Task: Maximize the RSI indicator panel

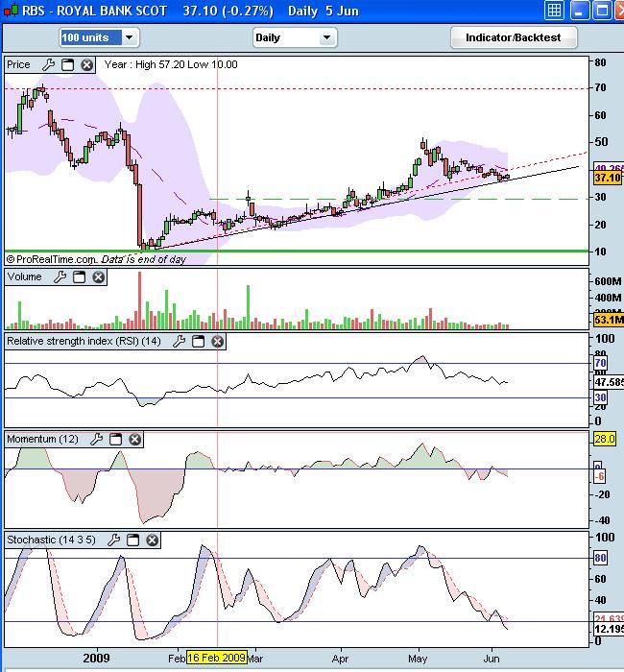Action: coord(198,342)
